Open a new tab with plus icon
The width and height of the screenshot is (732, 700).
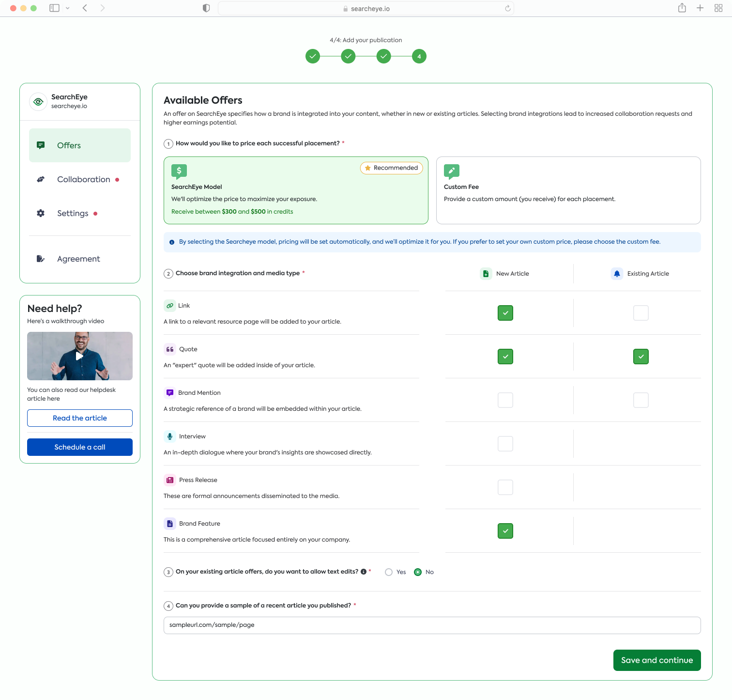click(700, 8)
